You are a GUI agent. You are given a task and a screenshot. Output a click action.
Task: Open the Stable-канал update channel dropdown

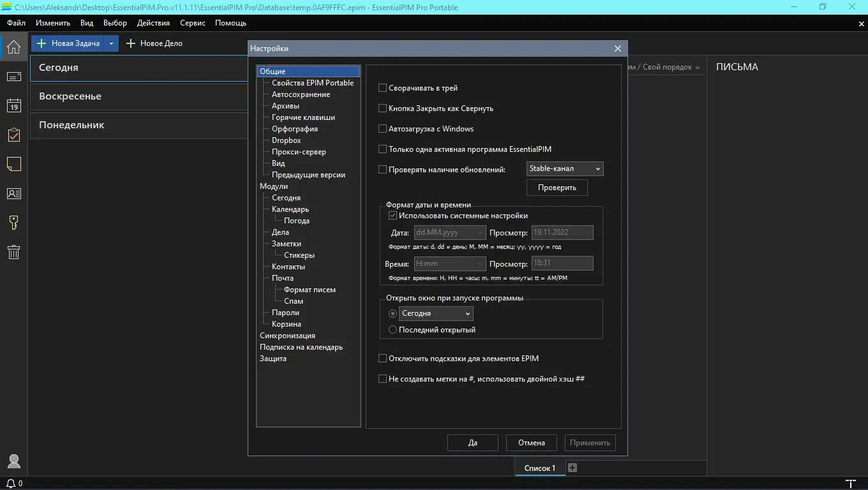point(565,168)
